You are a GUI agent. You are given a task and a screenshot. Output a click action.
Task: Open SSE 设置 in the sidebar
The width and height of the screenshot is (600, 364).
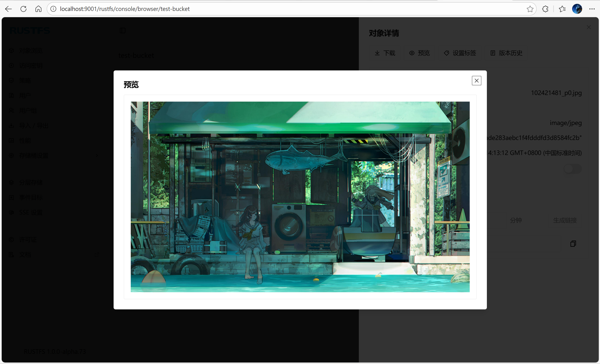(54, 213)
